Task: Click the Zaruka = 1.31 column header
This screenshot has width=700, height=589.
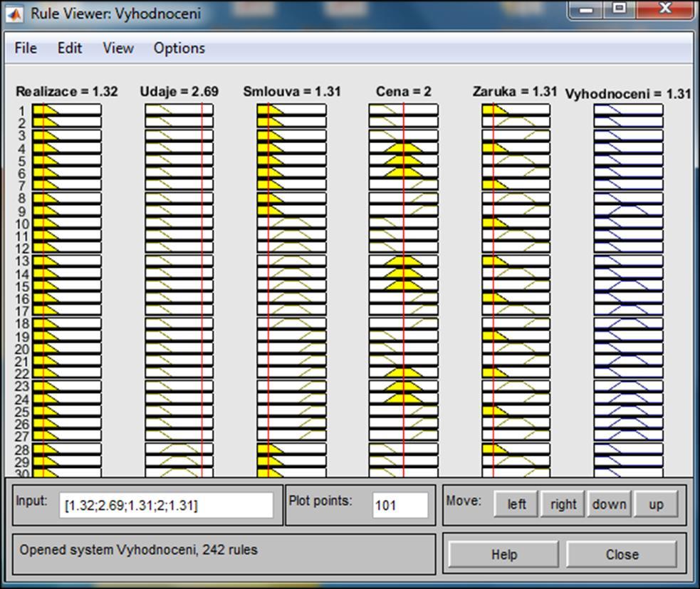Action: click(515, 92)
